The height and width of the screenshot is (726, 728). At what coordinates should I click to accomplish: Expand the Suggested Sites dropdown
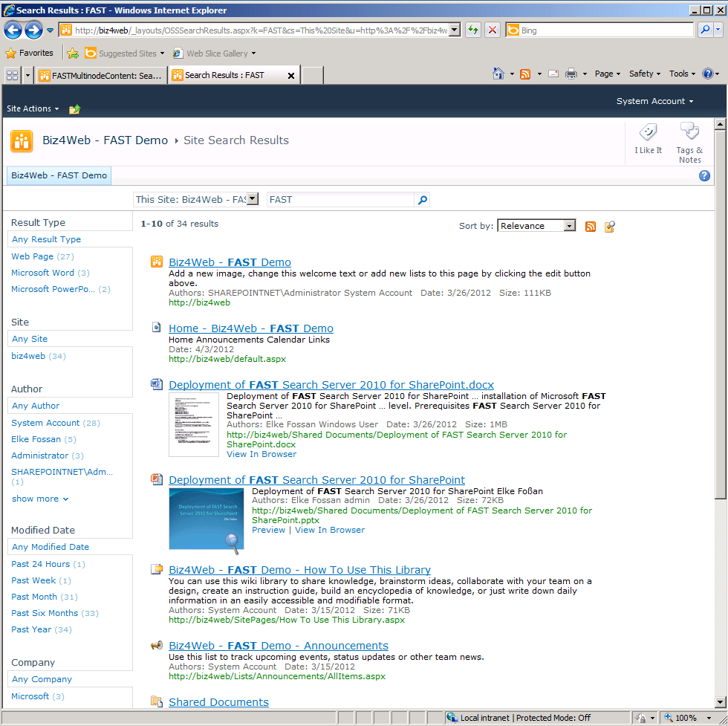coord(162,54)
